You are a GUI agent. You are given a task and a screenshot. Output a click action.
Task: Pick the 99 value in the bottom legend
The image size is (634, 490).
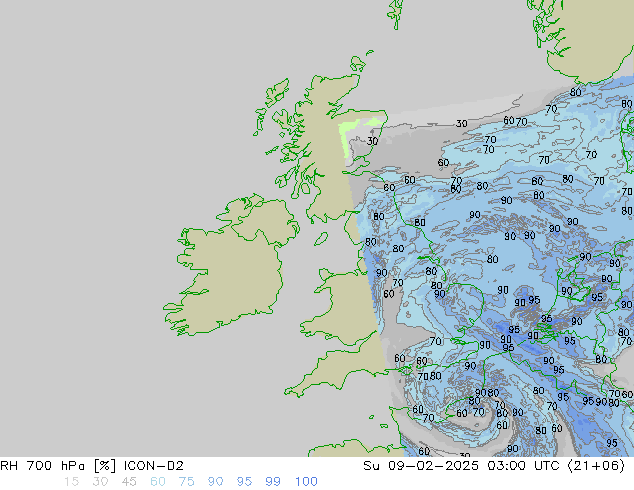point(273,482)
